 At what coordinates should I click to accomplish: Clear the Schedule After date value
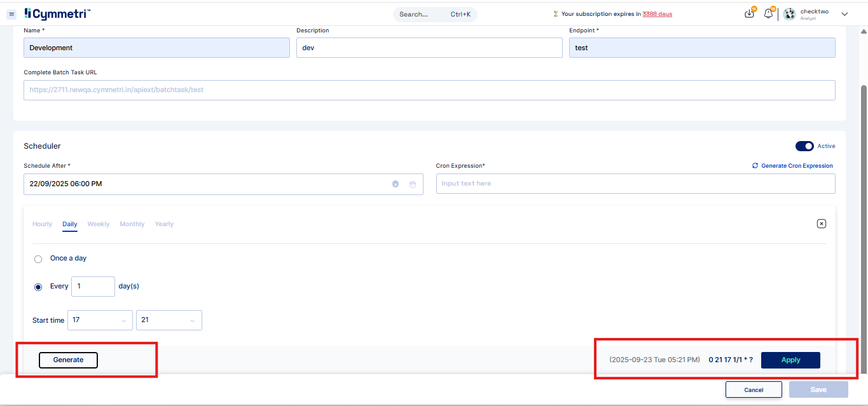point(396,184)
